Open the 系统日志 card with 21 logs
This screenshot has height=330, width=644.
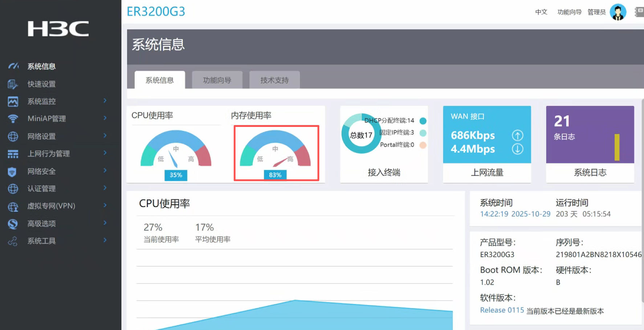tap(590, 144)
